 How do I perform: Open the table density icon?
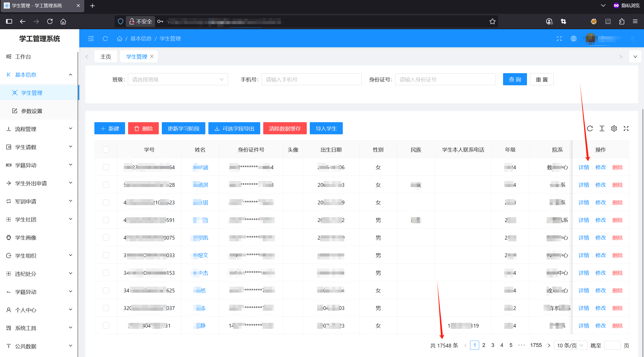tap(602, 128)
